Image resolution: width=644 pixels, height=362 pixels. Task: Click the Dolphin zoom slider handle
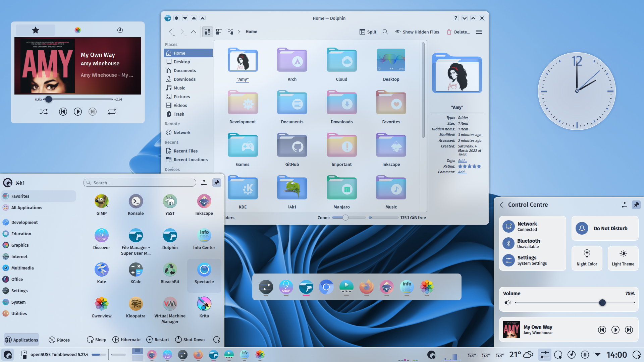(x=345, y=218)
